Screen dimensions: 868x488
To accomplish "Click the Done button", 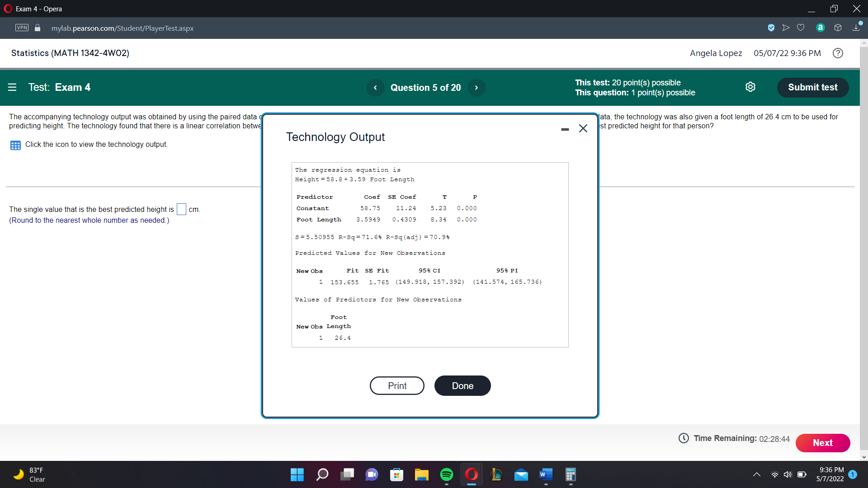I will click(x=462, y=386).
